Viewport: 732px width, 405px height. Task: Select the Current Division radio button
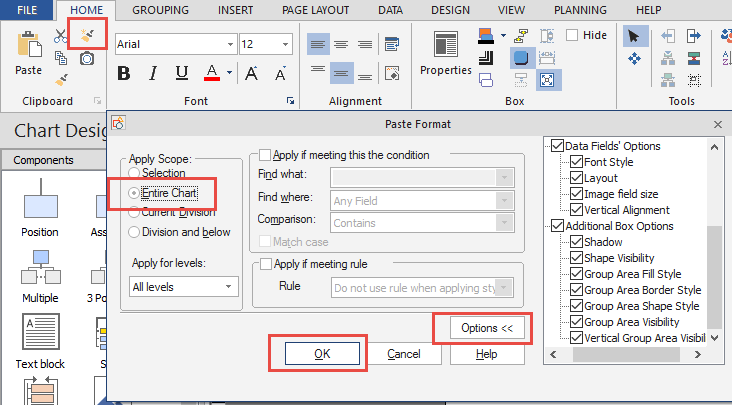click(x=134, y=212)
